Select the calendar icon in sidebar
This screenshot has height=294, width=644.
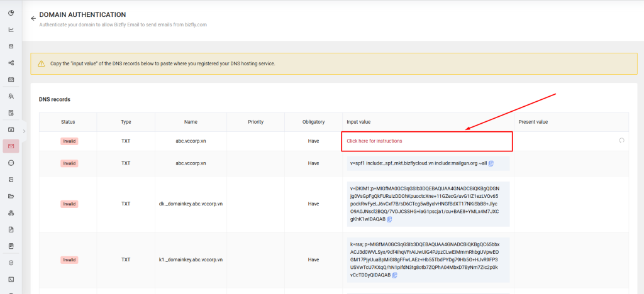11,80
